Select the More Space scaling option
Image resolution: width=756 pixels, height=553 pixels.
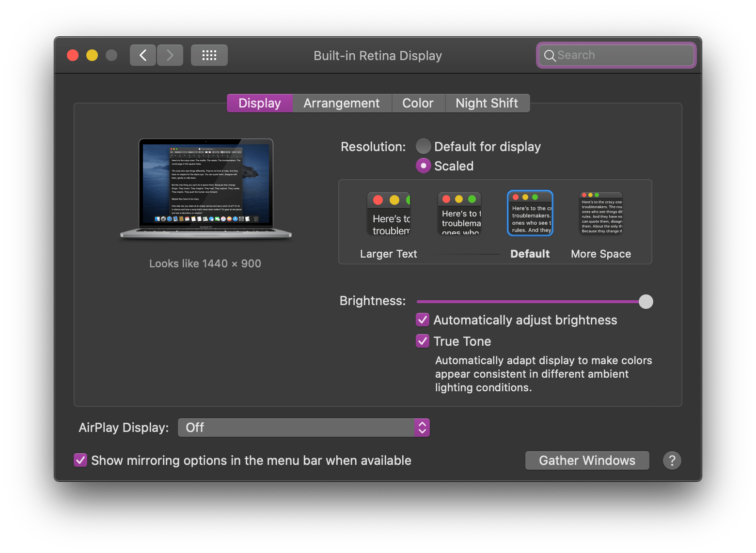(x=600, y=213)
